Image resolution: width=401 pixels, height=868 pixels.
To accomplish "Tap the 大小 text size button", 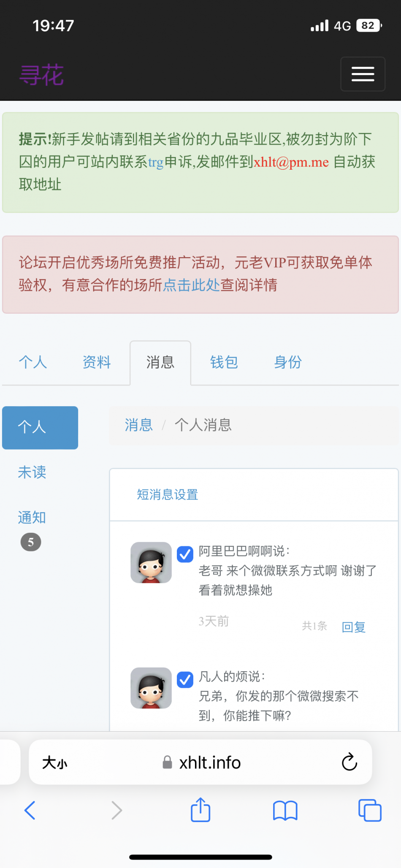I will click(55, 762).
